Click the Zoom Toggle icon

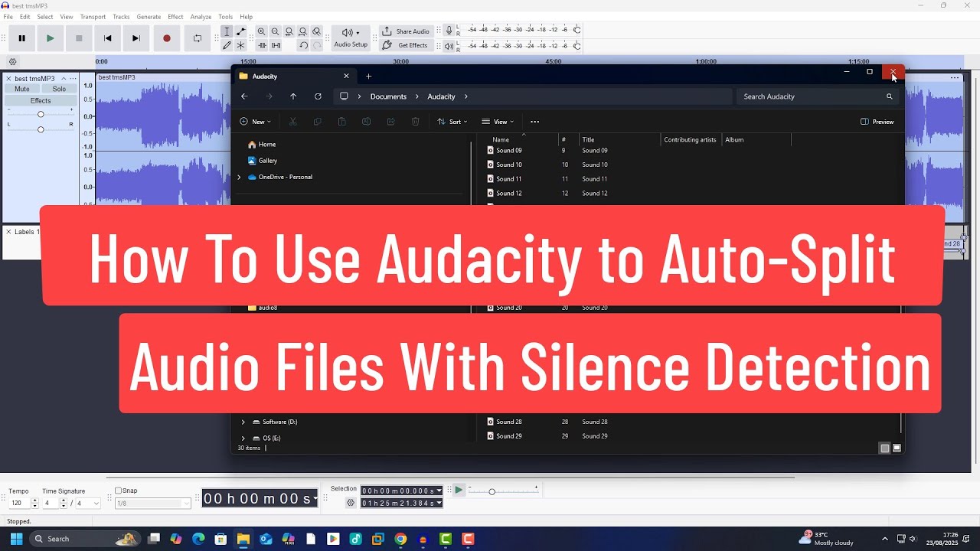pos(317,31)
